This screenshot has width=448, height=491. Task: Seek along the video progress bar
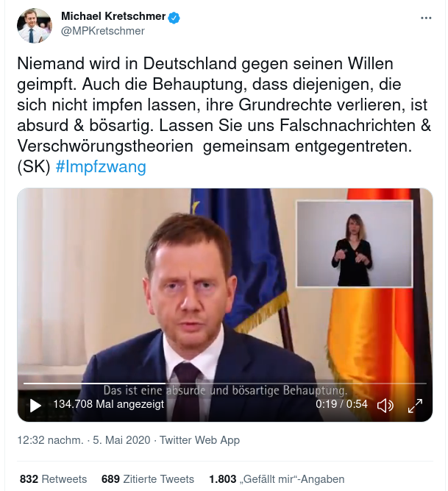coord(224,383)
